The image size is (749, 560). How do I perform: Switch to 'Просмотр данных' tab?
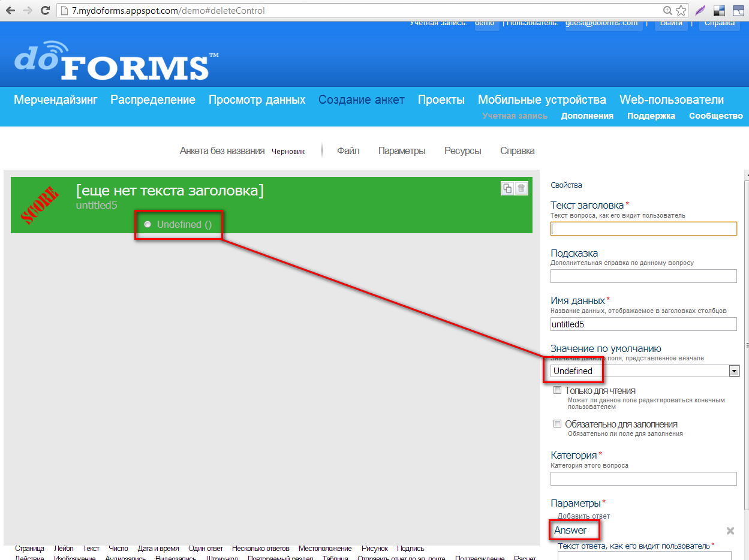(257, 100)
